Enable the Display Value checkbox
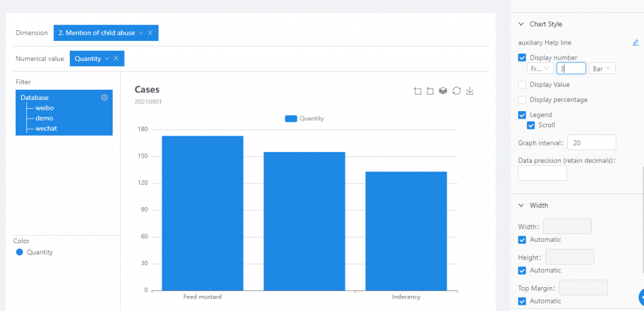 pos(522,85)
